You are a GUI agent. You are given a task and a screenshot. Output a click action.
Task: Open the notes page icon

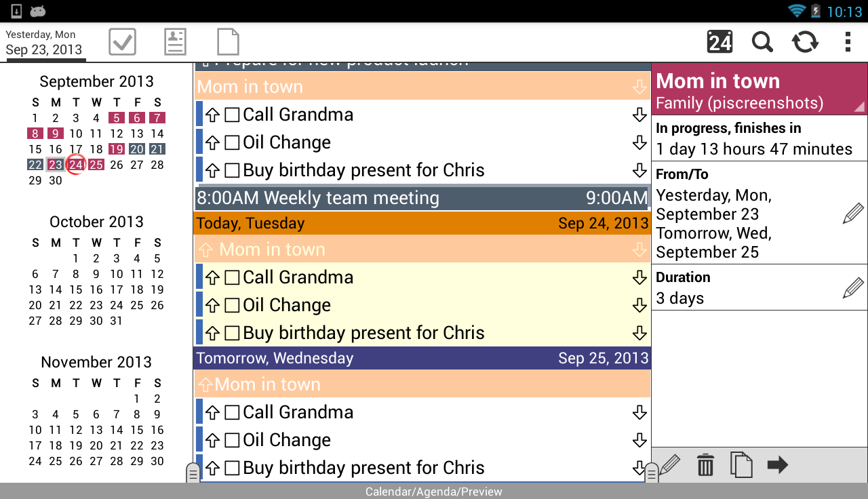tap(228, 42)
